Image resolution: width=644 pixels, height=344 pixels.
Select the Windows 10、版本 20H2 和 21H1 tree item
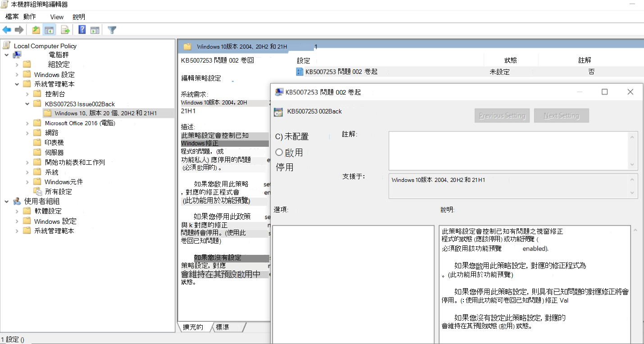pos(106,113)
